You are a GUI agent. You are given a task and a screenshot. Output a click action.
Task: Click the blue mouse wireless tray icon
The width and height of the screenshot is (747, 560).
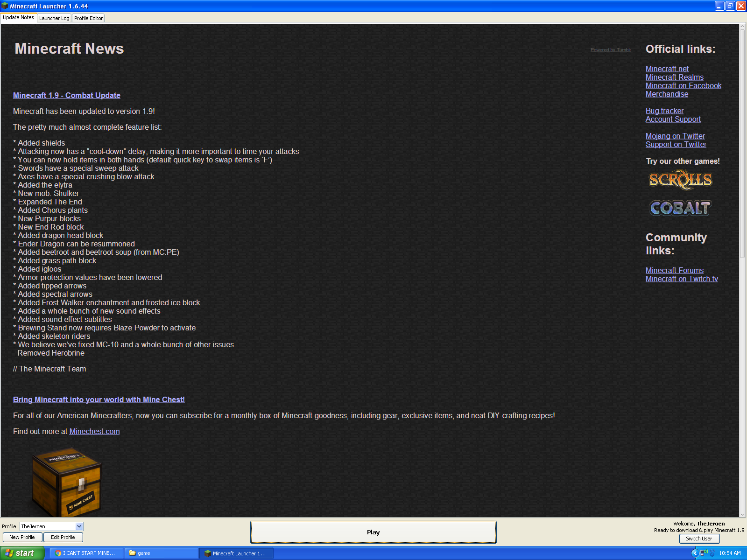[x=712, y=553]
